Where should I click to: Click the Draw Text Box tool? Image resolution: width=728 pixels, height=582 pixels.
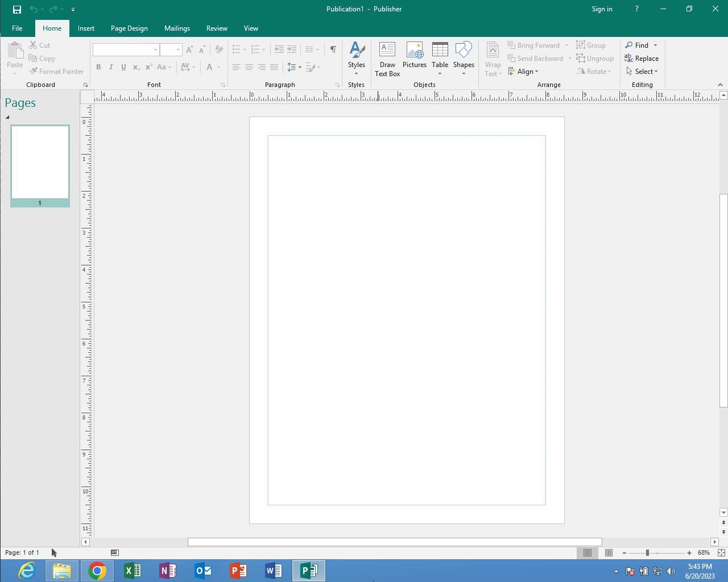(x=387, y=59)
